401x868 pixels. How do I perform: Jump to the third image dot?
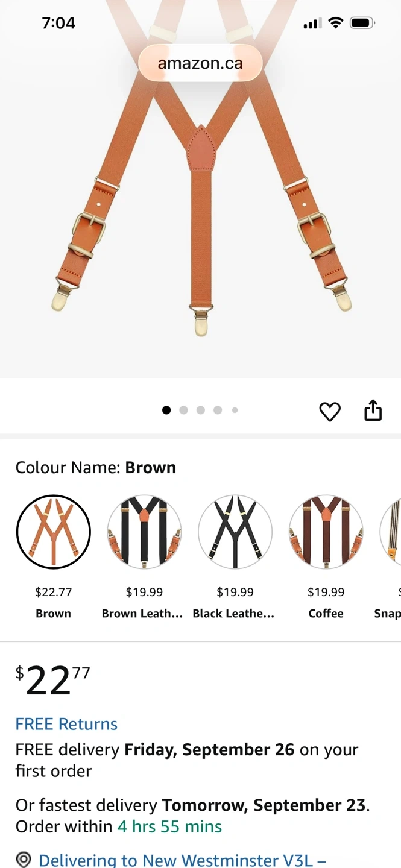(201, 410)
